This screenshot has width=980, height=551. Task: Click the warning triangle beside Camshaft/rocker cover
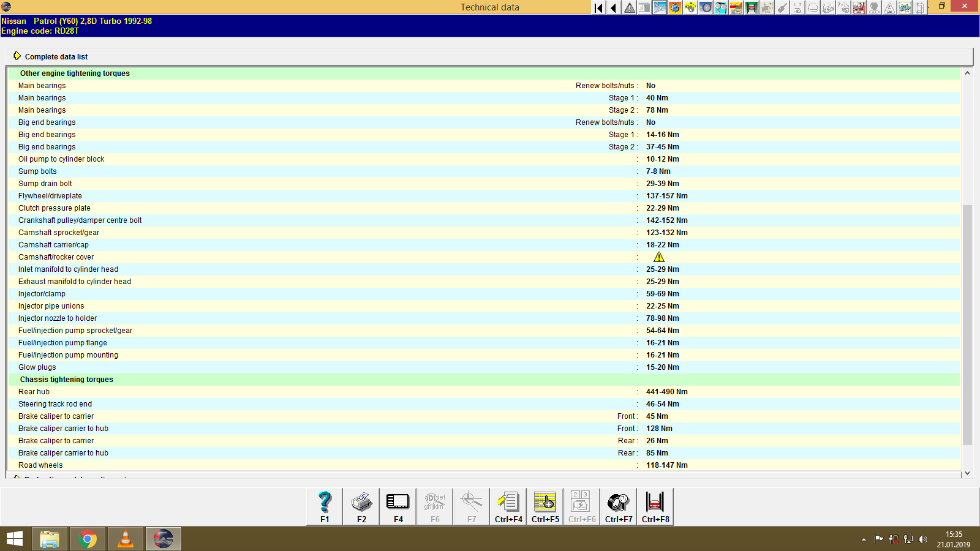pos(659,257)
